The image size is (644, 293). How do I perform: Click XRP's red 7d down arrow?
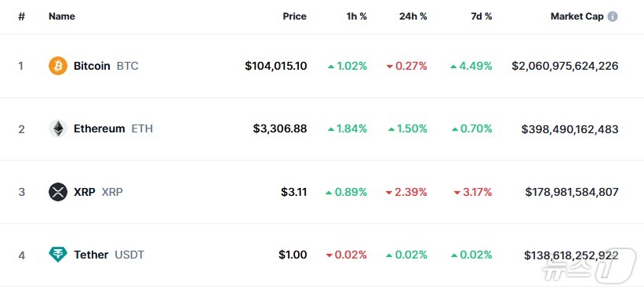pos(457,193)
